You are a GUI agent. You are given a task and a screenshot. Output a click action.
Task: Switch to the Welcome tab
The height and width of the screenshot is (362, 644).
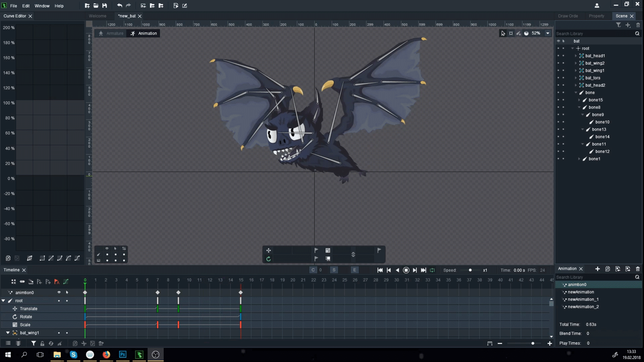point(97,16)
